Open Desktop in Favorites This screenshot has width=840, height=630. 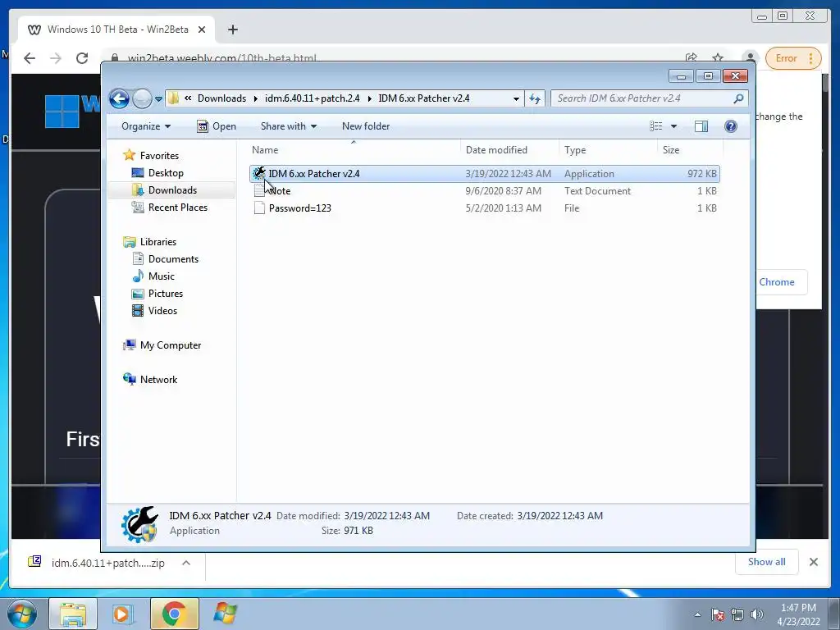pos(166,173)
